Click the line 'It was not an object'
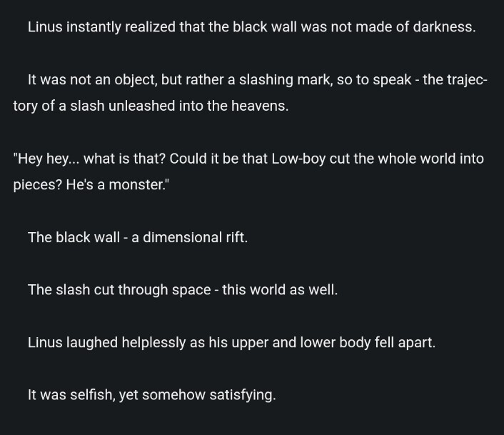This screenshot has height=435, width=504. pyautogui.click(x=258, y=80)
